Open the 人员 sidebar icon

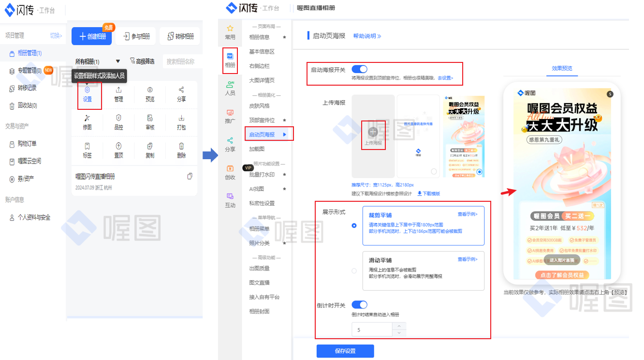230,84
